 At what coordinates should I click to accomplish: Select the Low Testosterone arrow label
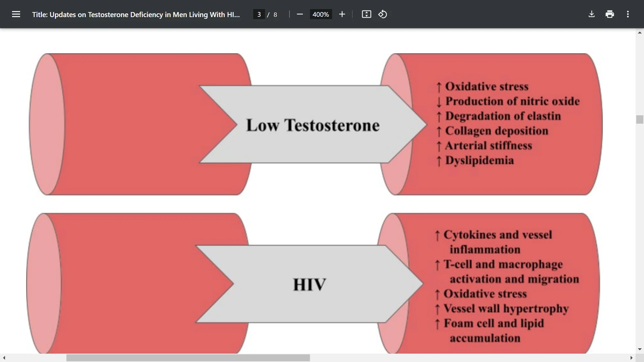[x=313, y=125]
